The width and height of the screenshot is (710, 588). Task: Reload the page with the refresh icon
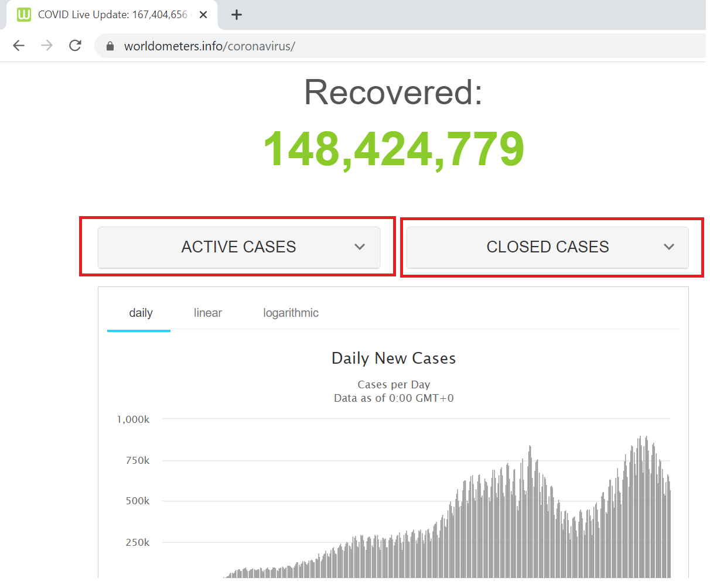coord(75,46)
